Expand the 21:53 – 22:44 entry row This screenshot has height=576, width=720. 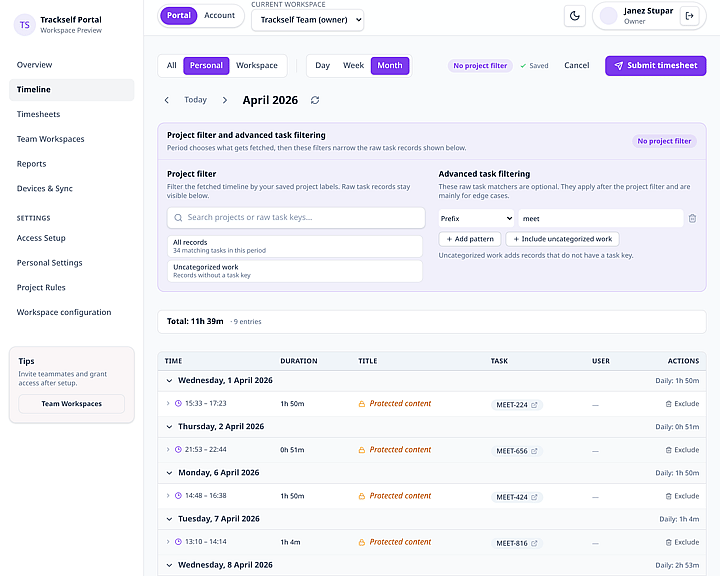pyautogui.click(x=168, y=449)
